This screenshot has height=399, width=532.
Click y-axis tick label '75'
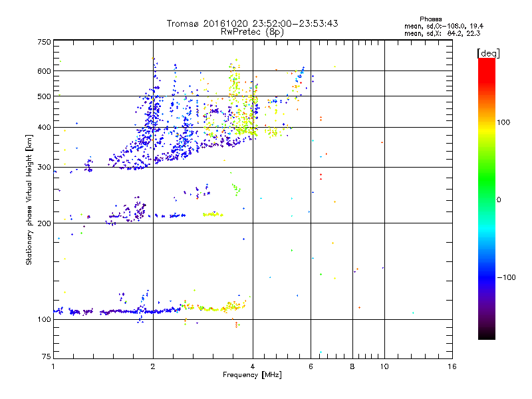[47, 356]
